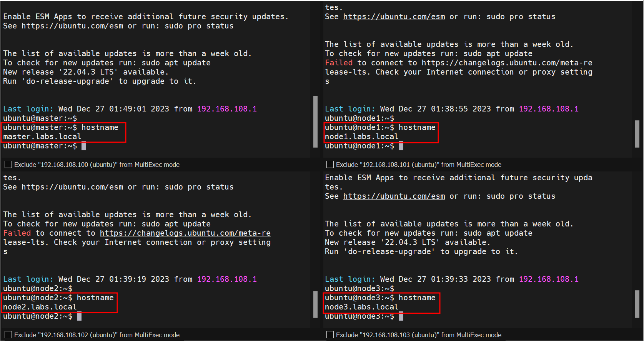
Task: Open changelogs.ubuntu.com link in node1 terminal
Action: tap(507, 63)
